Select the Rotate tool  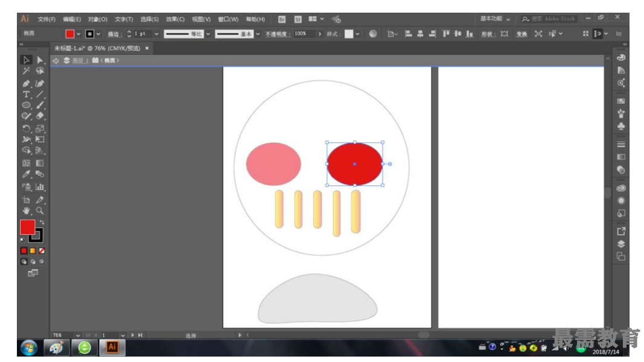26,129
